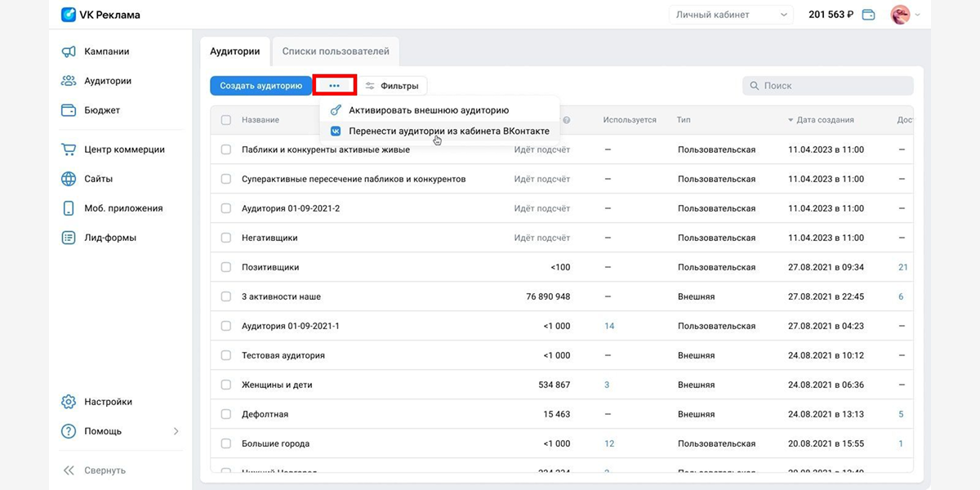Check the Негативщики row checkbox
The height and width of the screenshot is (490, 980).
pyautogui.click(x=226, y=238)
